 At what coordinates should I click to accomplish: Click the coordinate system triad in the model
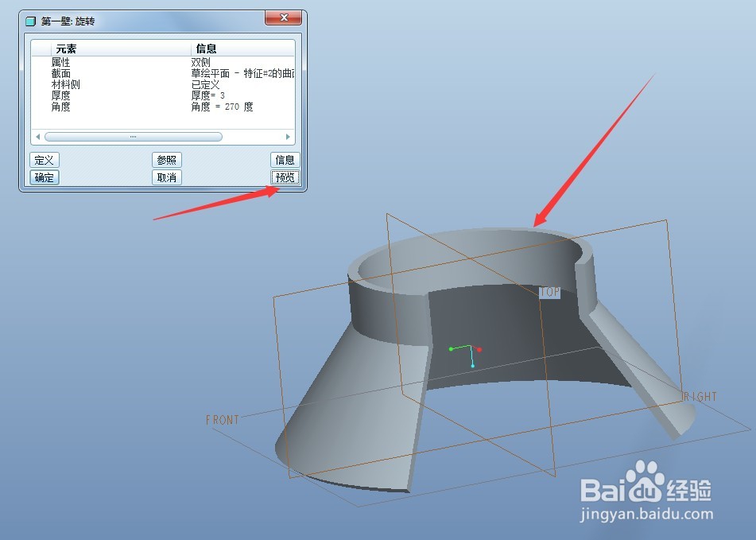[466, 355]
